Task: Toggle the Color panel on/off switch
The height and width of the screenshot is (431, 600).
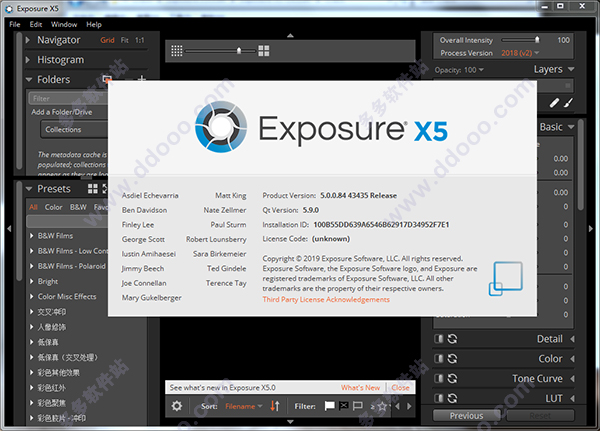Action: [x=439, y=359]
